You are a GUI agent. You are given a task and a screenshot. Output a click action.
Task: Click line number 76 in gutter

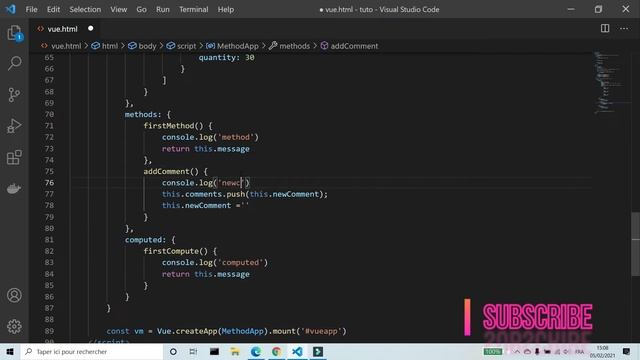coord(49,182)
